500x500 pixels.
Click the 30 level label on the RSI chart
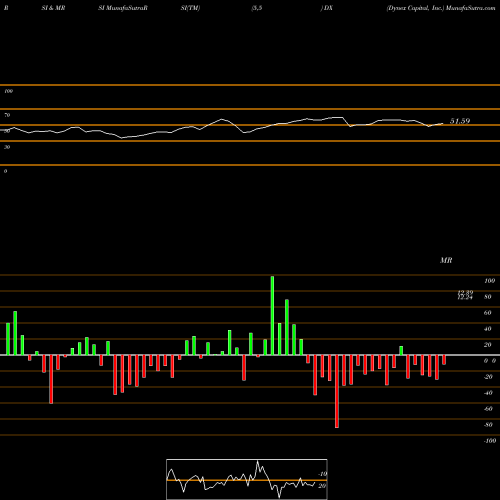coord(7,147)
